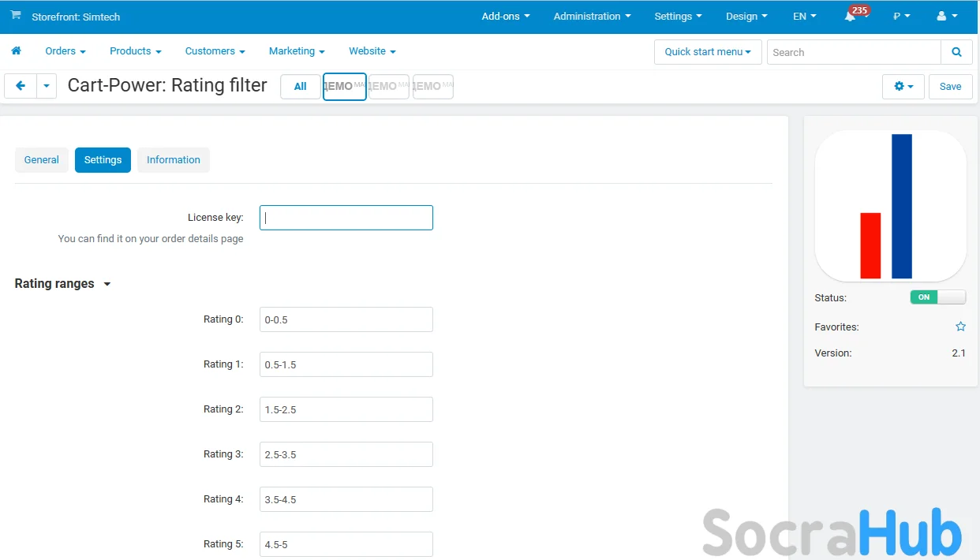The image size is (980, 560).
Task: Switch to the Information tab
Action: tap(173, 160)
